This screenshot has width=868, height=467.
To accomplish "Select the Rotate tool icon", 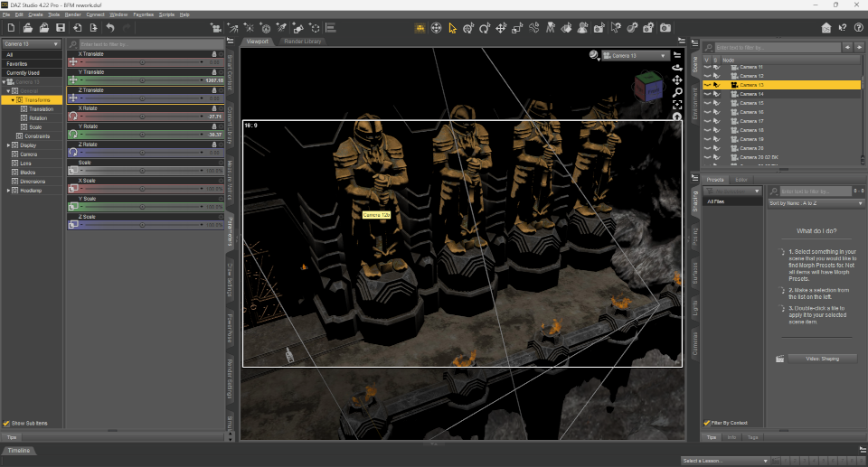I will coord(485,28).
